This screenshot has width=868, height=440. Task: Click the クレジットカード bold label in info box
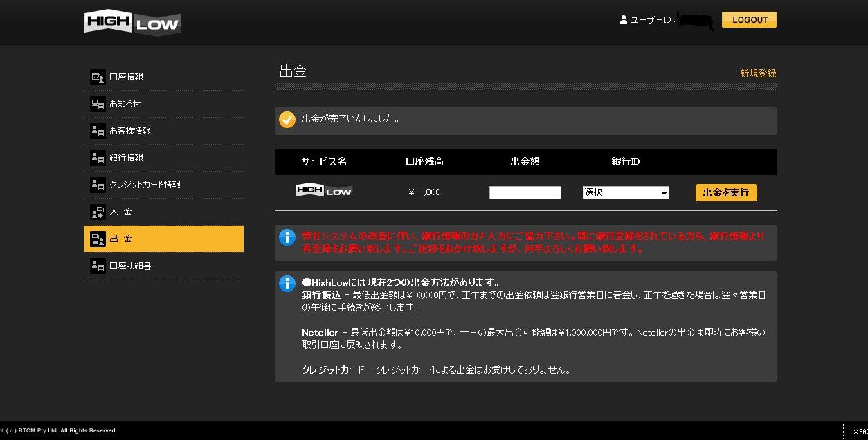pos(333,370)
